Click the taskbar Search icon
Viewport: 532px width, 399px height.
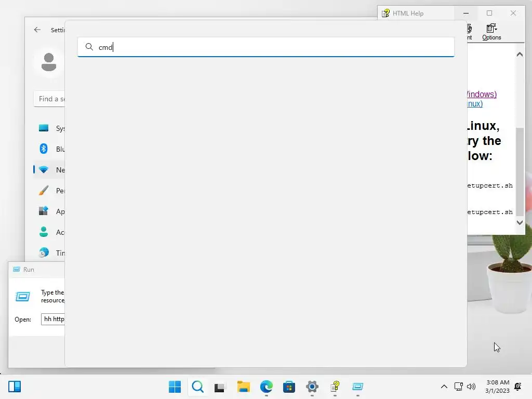point(198,387)
